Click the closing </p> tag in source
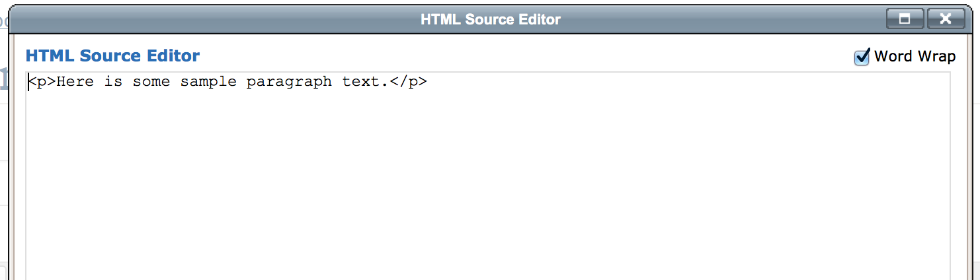Image resolution: width=980 pixels, height=280 pixels. point(408,83)
